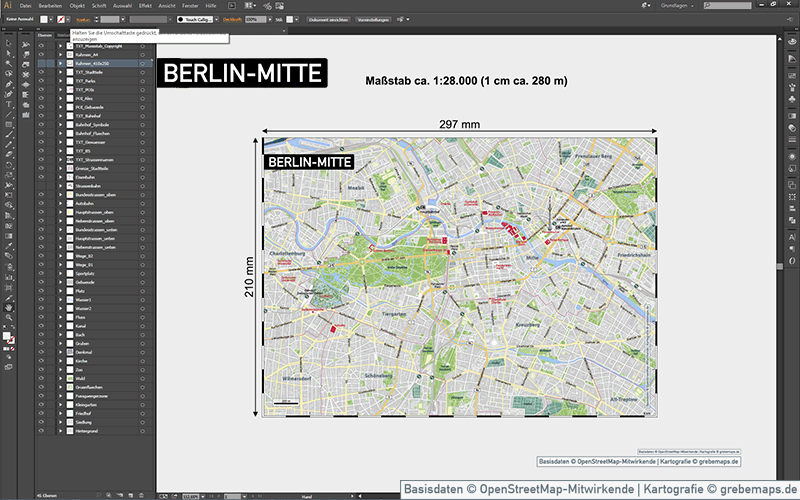Viewport: 800px width, 500px height.
Task: Select the black arrow Selection tool
Action: point(9,43)
